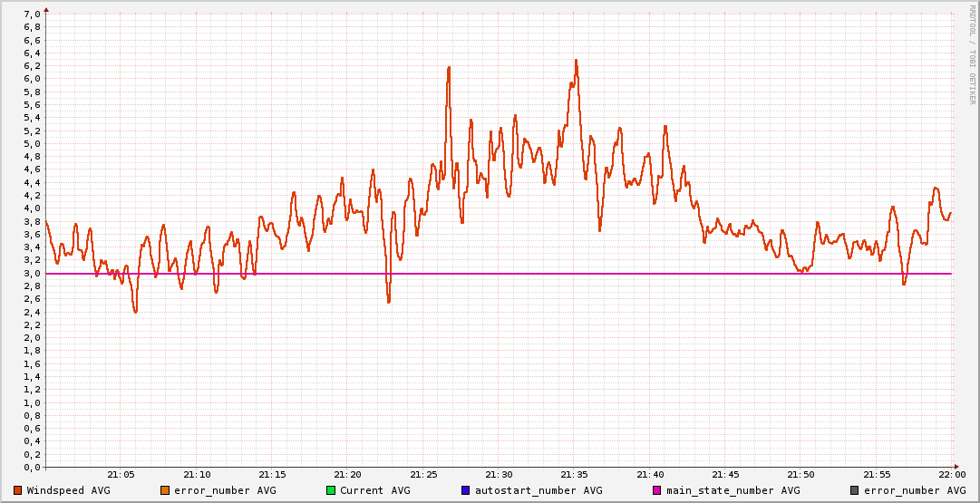Click the Windspeed AVG legend label

point(68,490)
